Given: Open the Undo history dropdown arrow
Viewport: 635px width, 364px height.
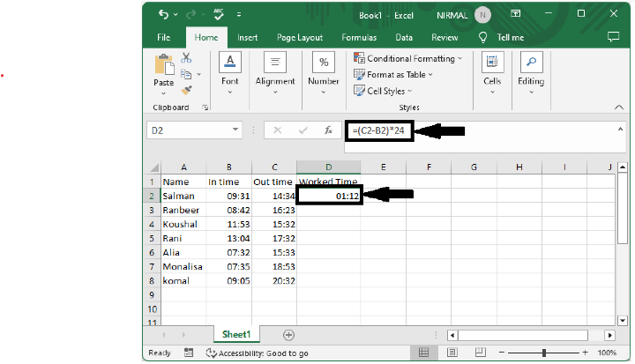Looking at the screenshot, I should click(176, 15).
